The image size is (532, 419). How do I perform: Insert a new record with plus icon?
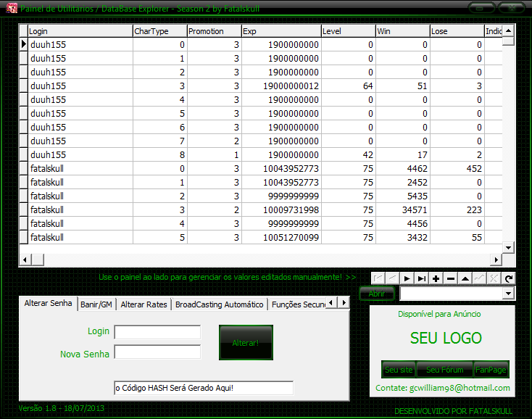click(436, 278)
